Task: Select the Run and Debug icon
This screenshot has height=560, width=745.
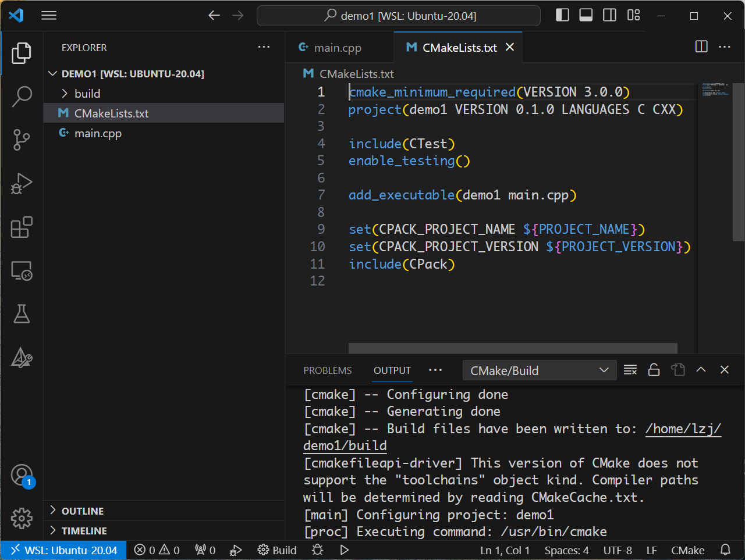Action: (22, 184)
